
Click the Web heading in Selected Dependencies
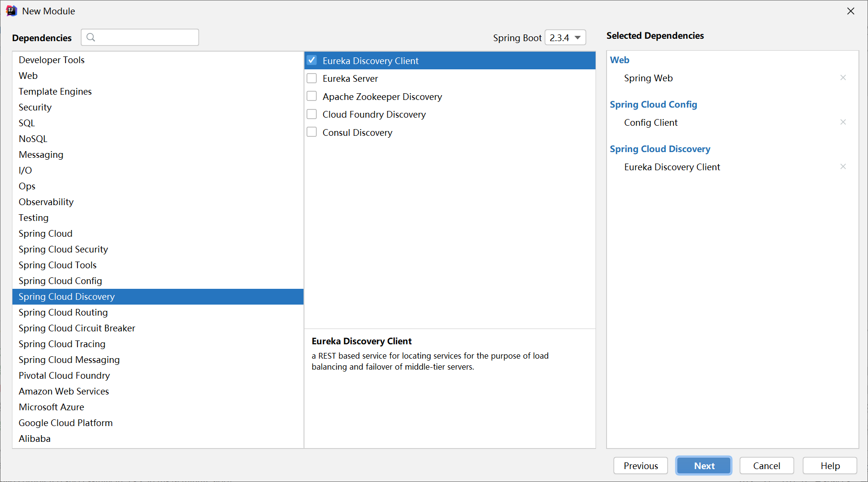click(619, 60)
